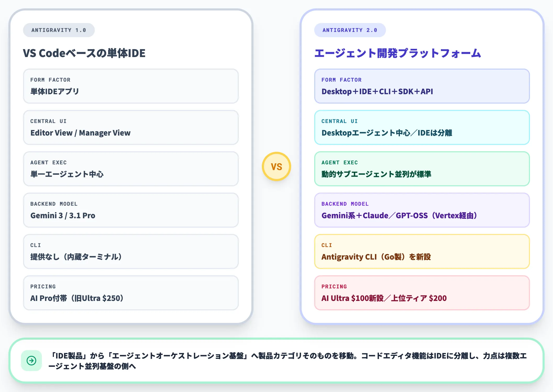553x392 pixels.
Task: Click the ANTIGRAVITY 2.0 pill label
Action: point(350,30)
